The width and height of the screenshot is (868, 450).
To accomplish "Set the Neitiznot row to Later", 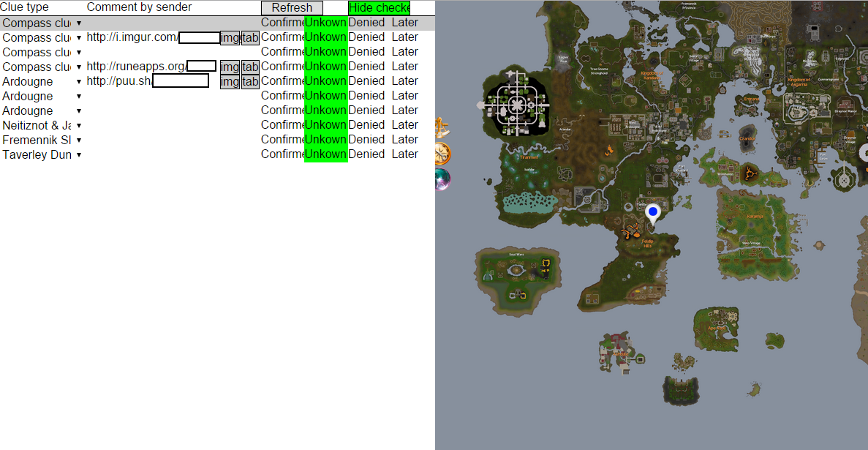I will point(404,124).
